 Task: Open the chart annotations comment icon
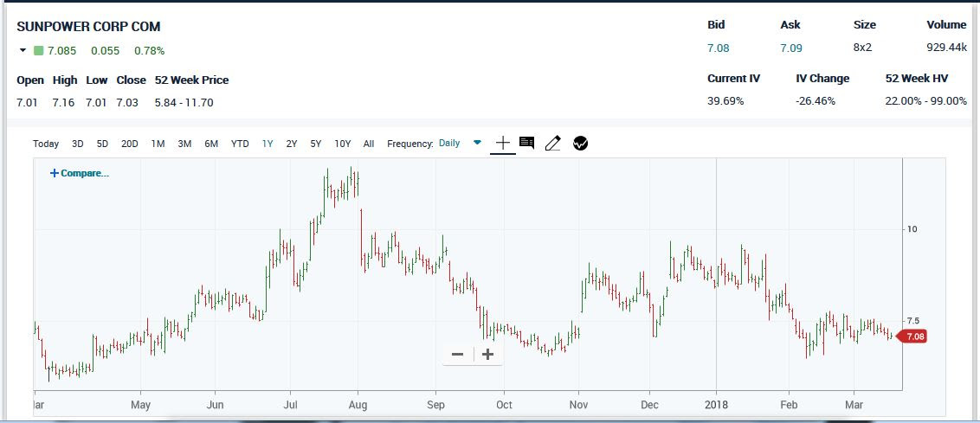527,144
